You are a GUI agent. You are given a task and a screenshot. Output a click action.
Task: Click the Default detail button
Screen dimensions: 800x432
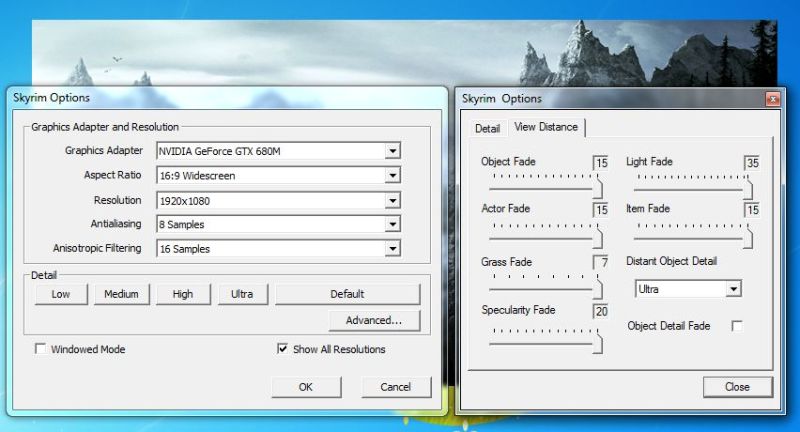coord(347,294)
